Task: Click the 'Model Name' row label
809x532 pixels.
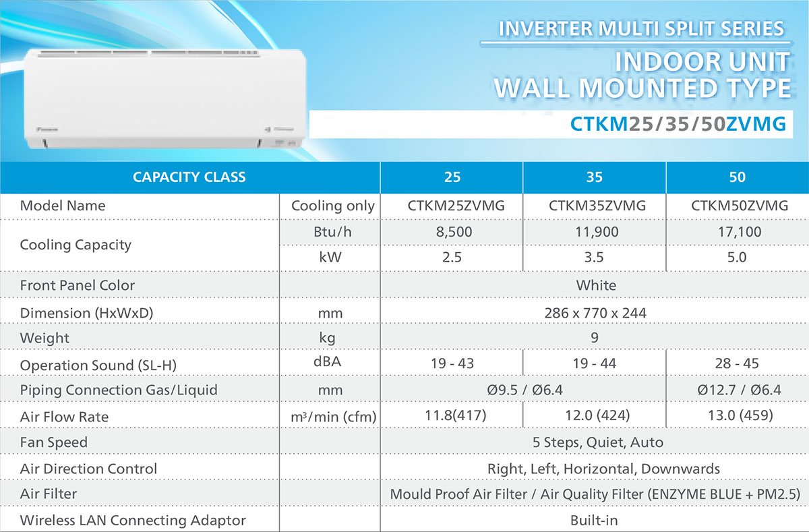Action: click(x=63, y=206)
